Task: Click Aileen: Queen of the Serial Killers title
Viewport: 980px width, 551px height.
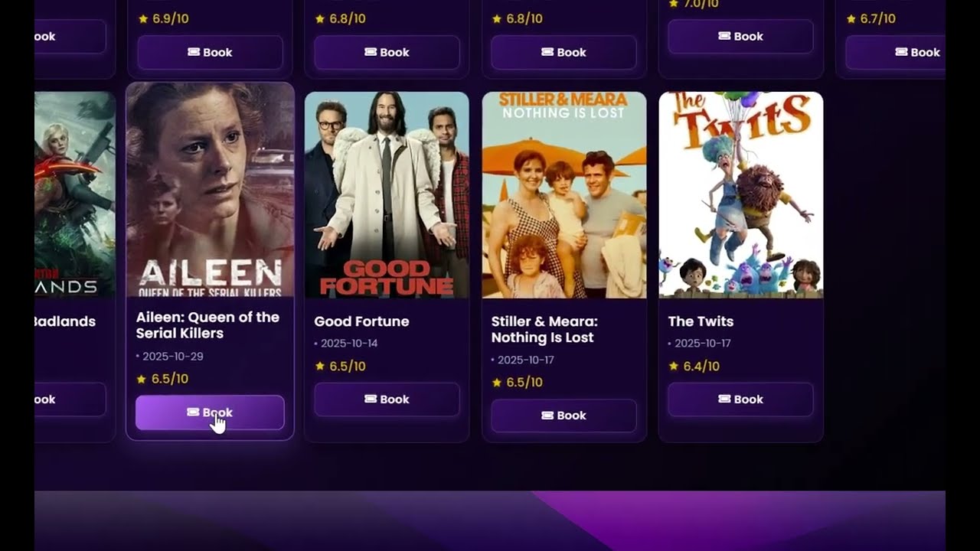Action: (207, 325)
